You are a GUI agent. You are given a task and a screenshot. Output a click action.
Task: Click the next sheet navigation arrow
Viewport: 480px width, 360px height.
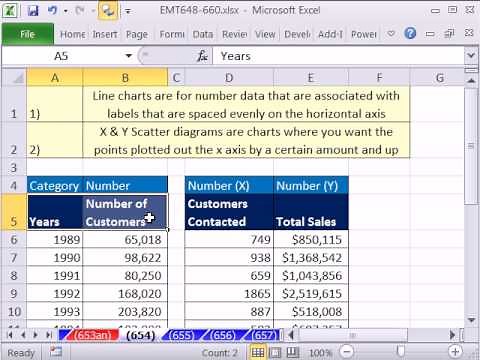click(36, 335)
